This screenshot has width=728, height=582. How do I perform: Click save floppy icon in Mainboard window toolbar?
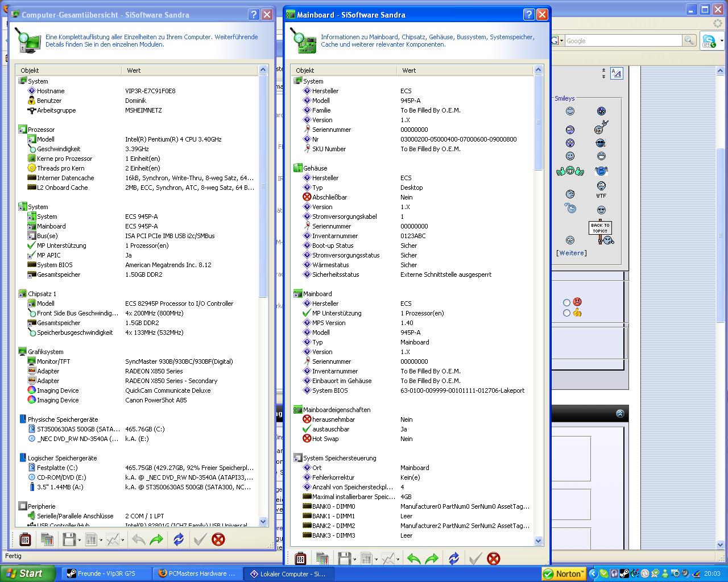tap(344, 559)
